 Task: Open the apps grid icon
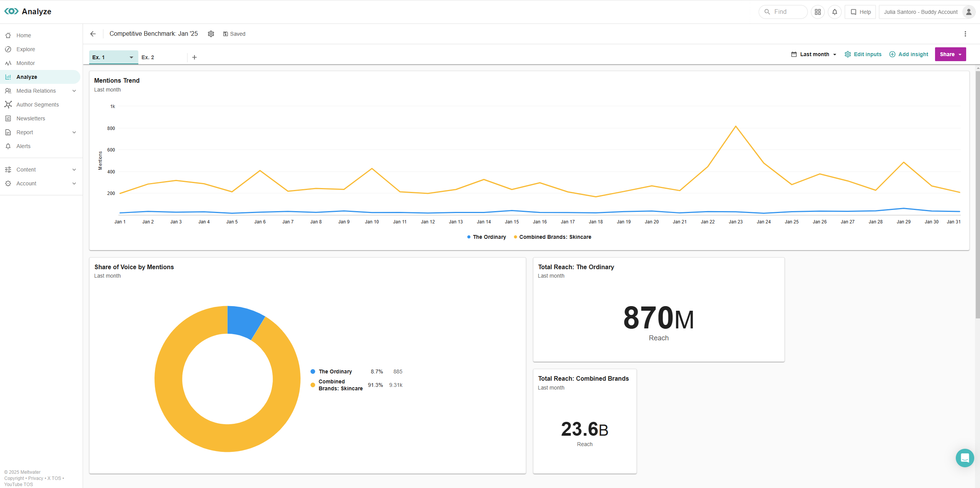click(x=818, y=12)
